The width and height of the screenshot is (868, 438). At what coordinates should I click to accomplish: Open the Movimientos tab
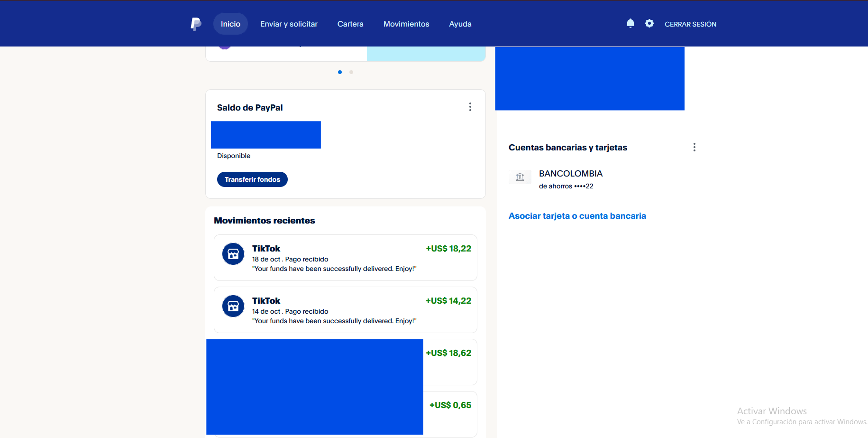406,24
